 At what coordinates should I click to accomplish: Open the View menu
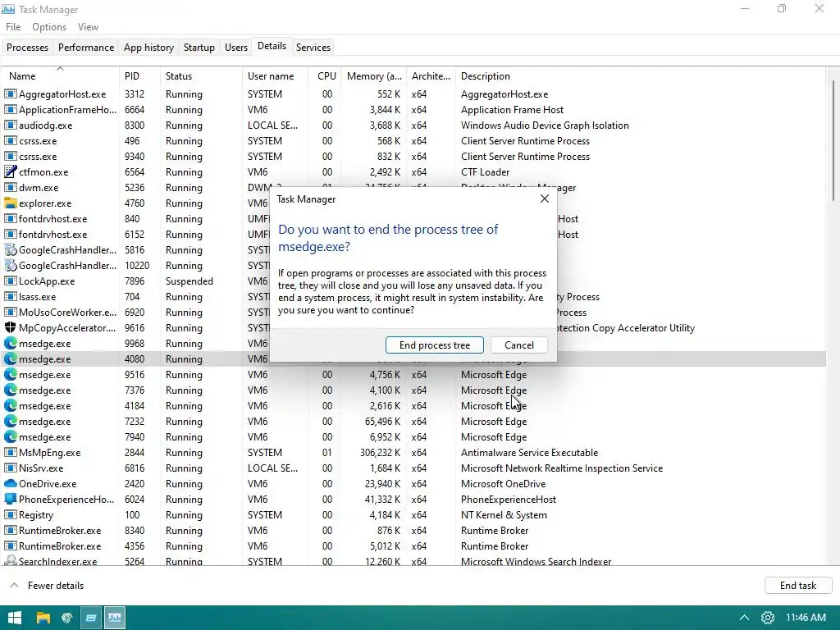click(x=88, y=27)
